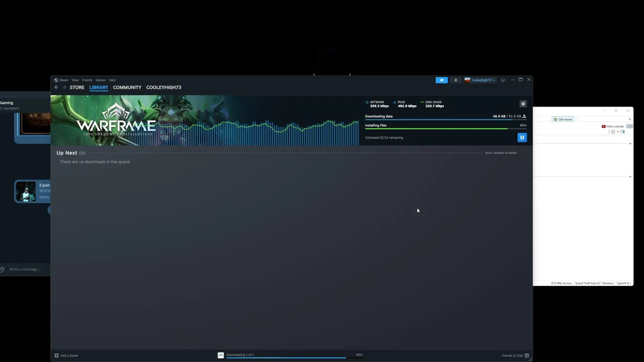Viewport: 644px width, 362px height.
Task: Click the Warframe icon in the bottom download status
Action: [220, 355]
